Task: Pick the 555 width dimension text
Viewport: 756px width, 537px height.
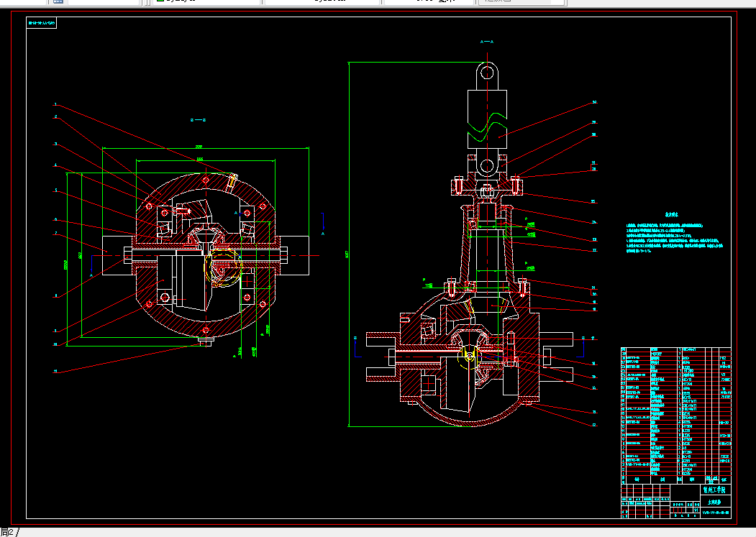Action: pyautogui.click(x=199, y=159)
